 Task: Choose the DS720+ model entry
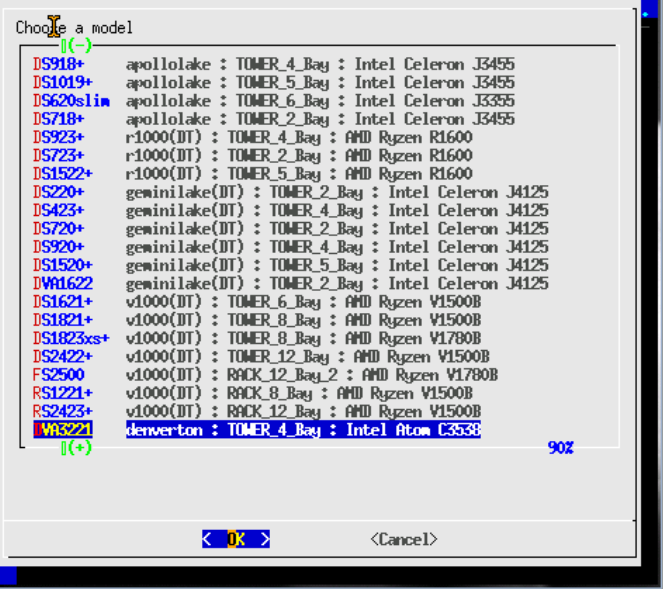(291, 228)
